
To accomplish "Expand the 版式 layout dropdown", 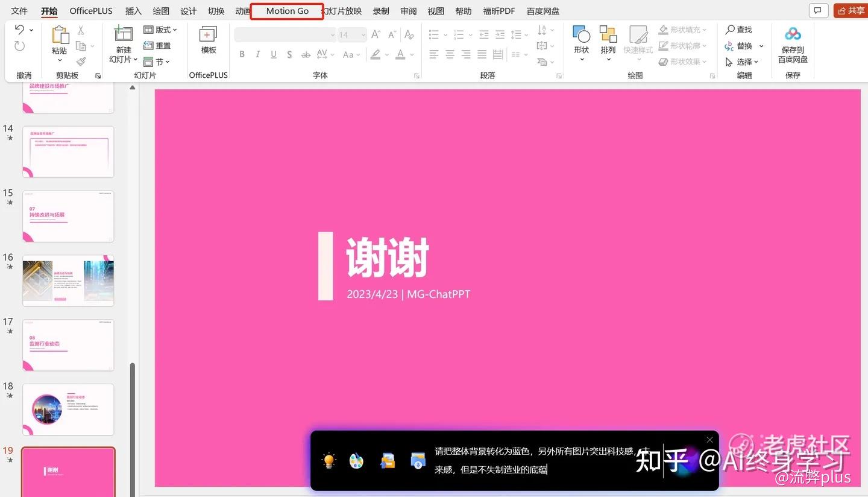I will point(160,30).
